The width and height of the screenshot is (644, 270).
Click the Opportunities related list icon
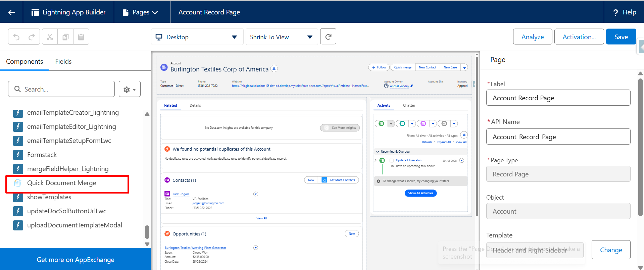(x=167, y=234)
